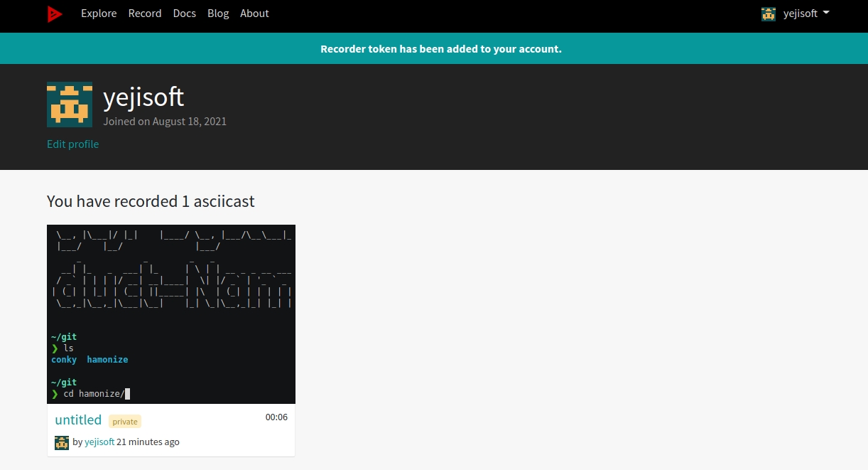Viewport: 868px width, 470px height.
Task: Open the yejisoft account menu in the navbar
Action: (801, 14)
